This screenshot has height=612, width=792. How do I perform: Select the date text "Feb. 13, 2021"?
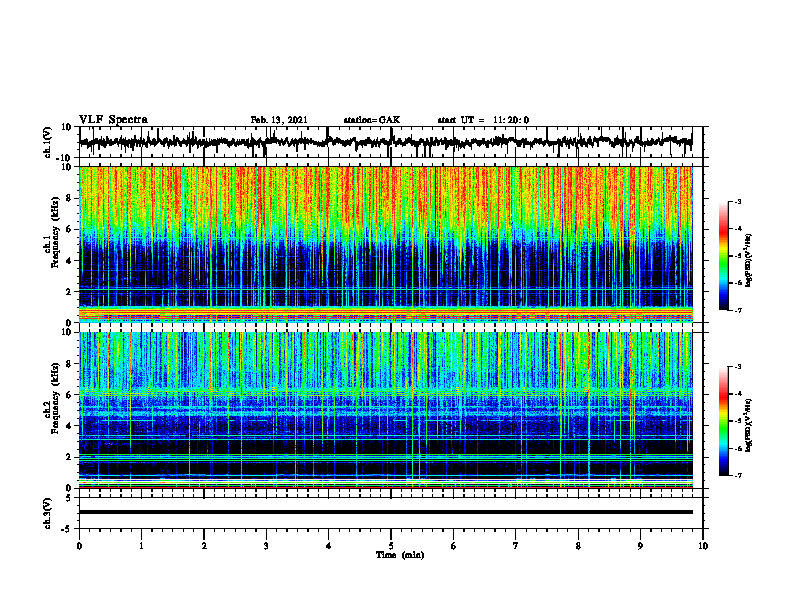(x=279, y=120)
